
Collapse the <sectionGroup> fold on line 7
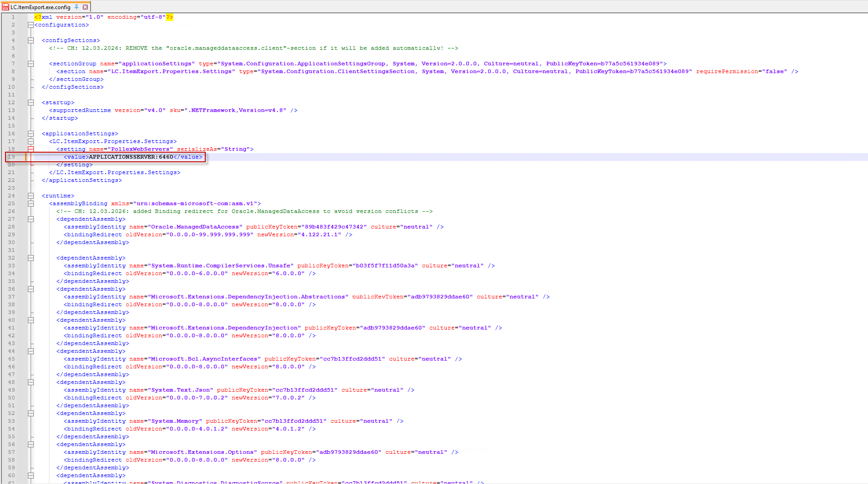click(31, 64)
